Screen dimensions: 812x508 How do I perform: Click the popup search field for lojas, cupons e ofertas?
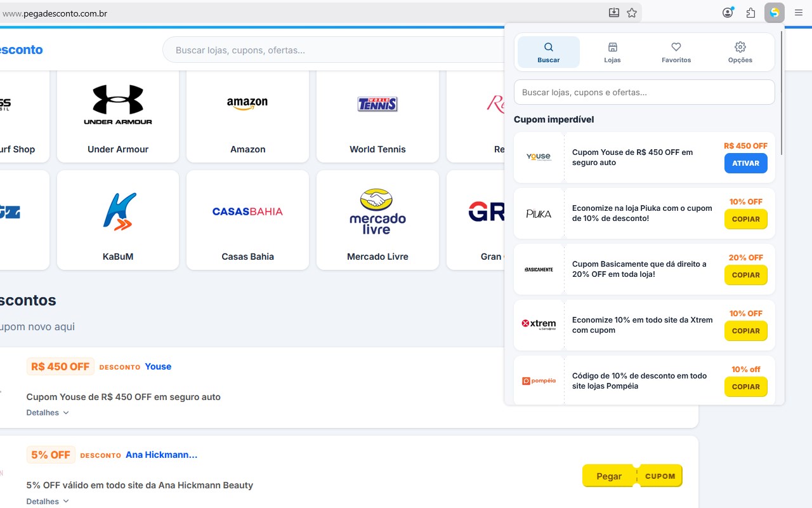pyautogui.click(x=645, y=92)
